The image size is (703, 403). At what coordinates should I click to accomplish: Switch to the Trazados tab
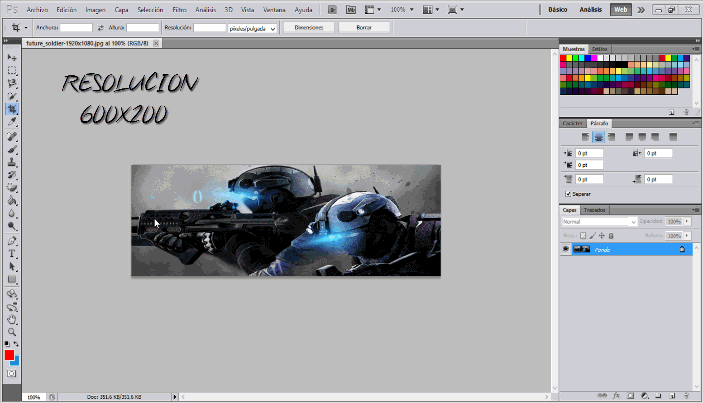pos(595,210)
